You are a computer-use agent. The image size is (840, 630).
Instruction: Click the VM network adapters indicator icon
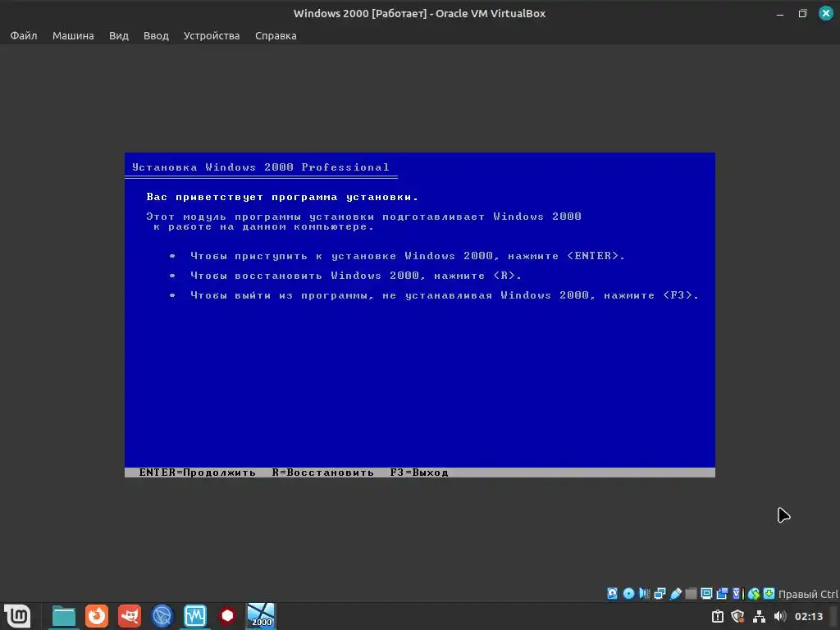click(x=660, y=594)
